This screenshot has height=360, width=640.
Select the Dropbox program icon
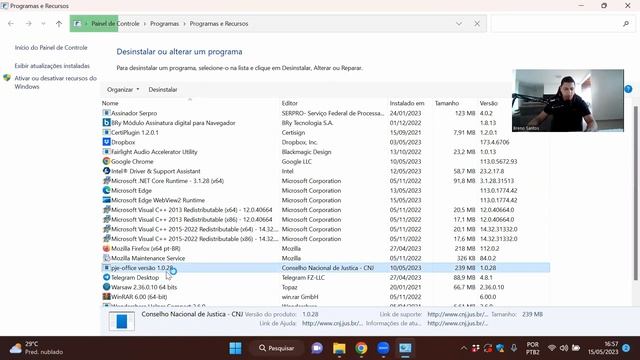point(107,142)
